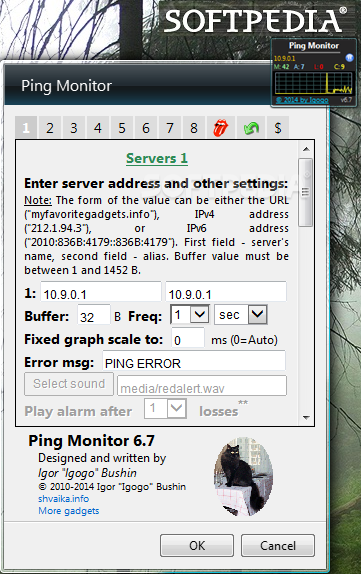Screen dimensions: 361x574
Task: Click the Ping Monitor gadget title
Action: 314,46
